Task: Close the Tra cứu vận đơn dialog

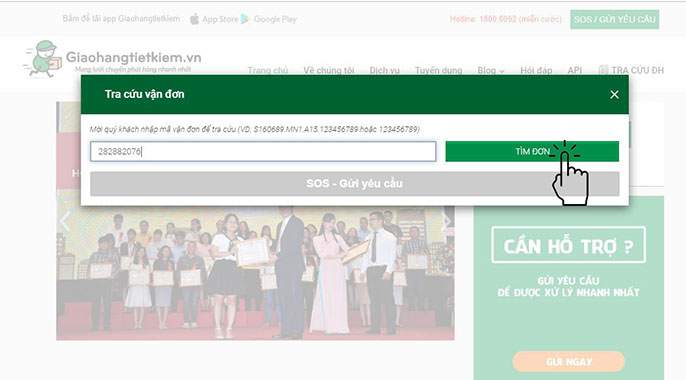Action: tap(614, 94)
